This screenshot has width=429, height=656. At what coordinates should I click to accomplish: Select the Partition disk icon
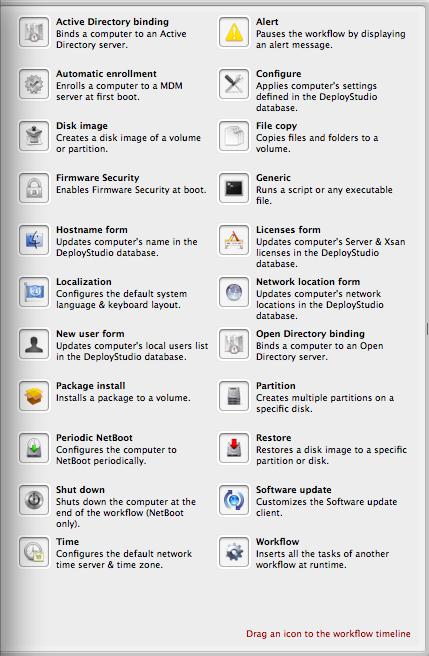[x=234, y=396]
